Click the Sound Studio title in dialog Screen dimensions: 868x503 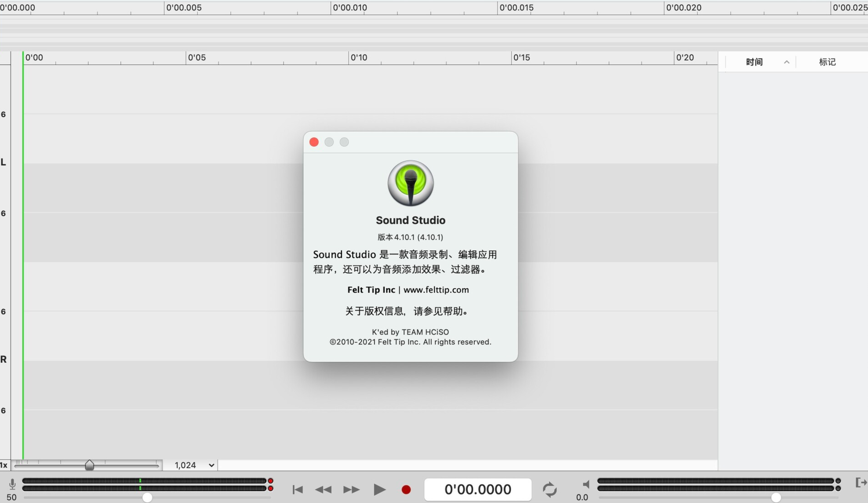click(410, 220)
